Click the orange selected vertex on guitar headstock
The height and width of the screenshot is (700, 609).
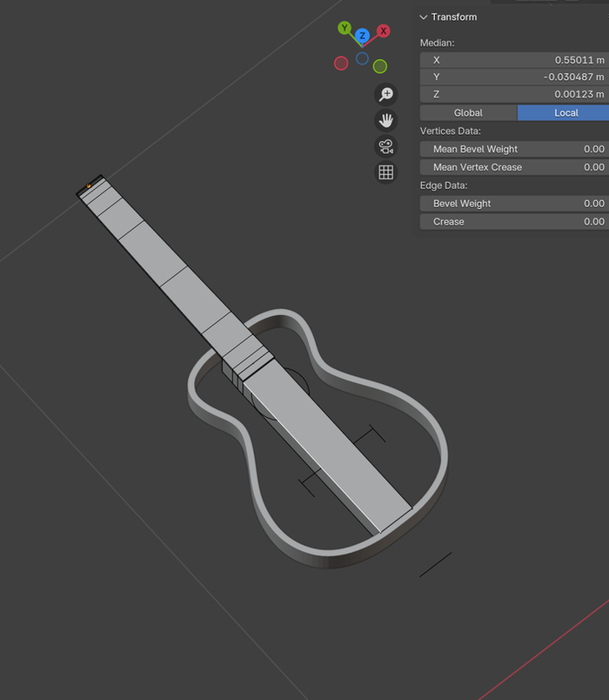coord(88,185)
